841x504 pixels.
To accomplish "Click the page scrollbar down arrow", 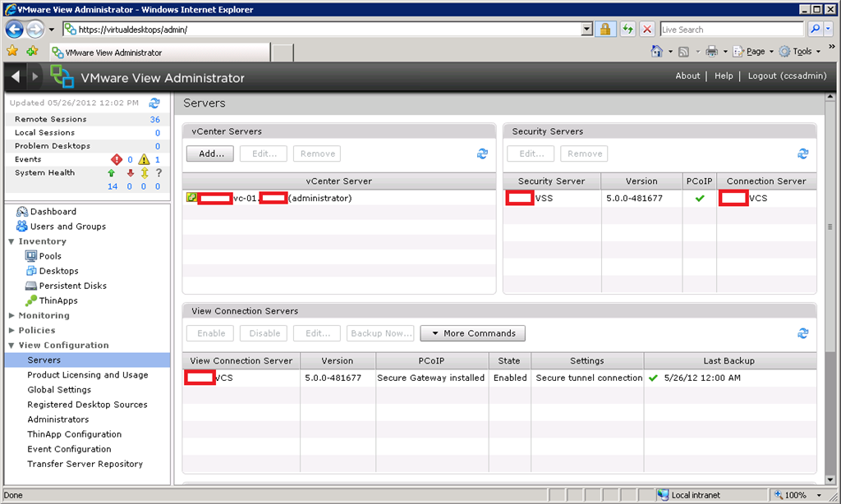I will coord(830,480).
